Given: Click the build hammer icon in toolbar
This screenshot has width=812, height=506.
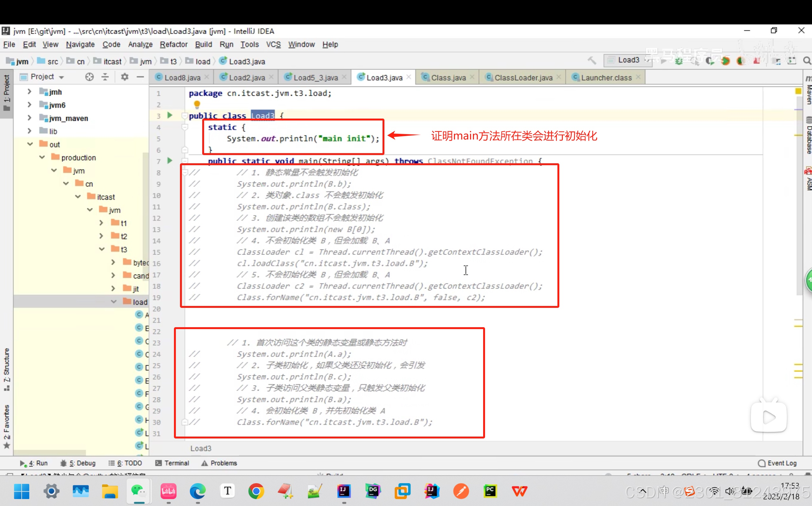Looking at the screenshot, I should coord(592,61).
